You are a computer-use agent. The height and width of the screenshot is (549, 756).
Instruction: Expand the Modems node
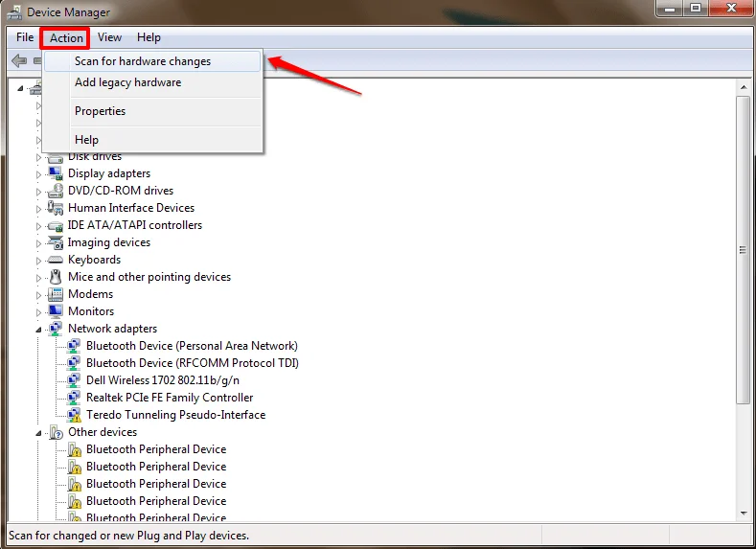point(38,295)
